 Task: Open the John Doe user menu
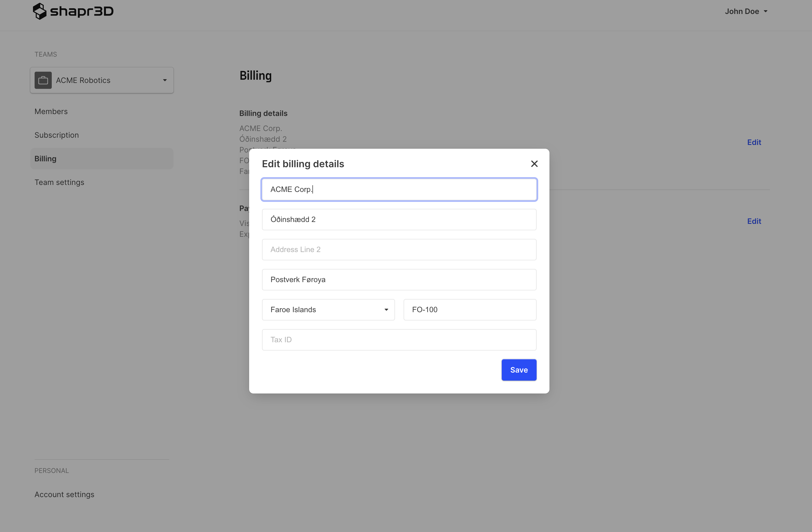point(746,11)
